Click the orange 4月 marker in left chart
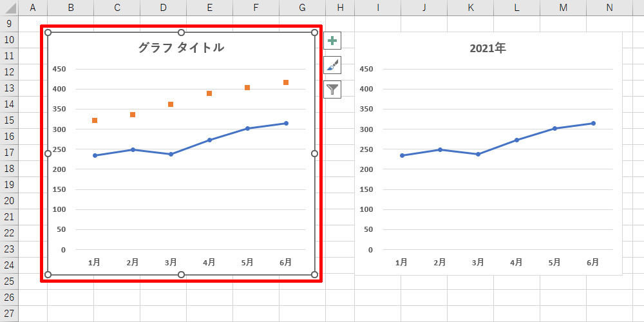The image size is (644, 322). (209, 93)
